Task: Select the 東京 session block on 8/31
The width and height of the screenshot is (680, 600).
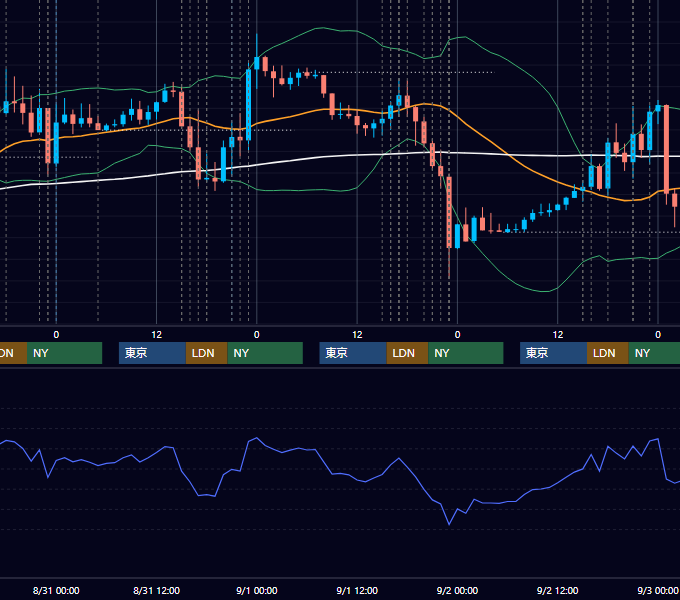Action: coord(152,353)
